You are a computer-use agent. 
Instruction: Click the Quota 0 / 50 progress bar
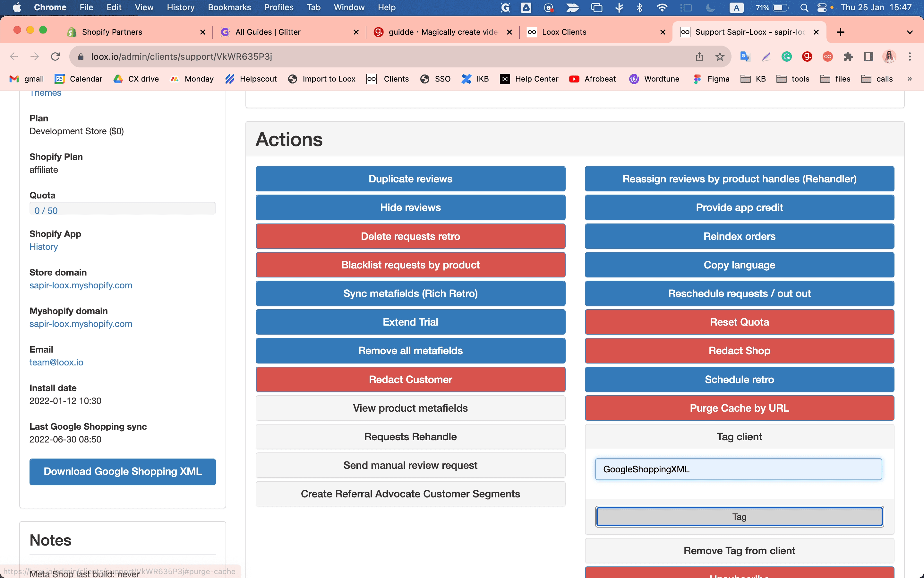click(x=123, y=209)
